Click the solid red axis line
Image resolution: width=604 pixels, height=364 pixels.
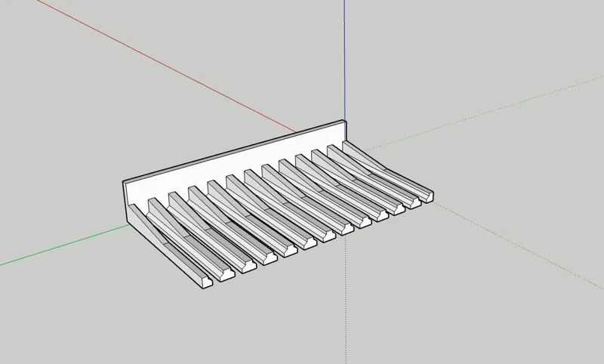167,66
